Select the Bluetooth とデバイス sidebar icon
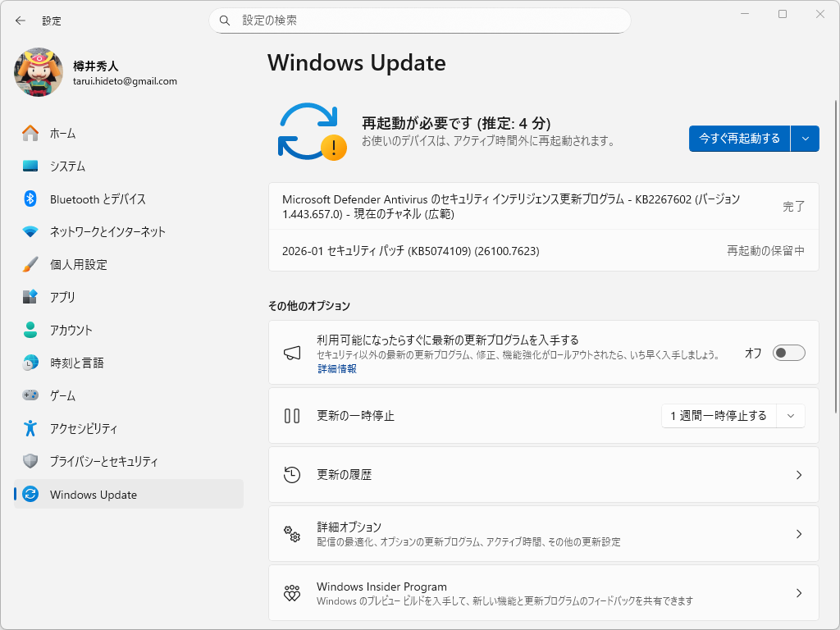 click(29, 199)
